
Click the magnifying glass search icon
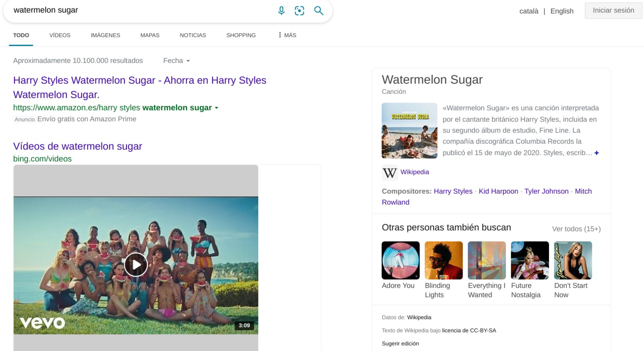click(319, 11)
